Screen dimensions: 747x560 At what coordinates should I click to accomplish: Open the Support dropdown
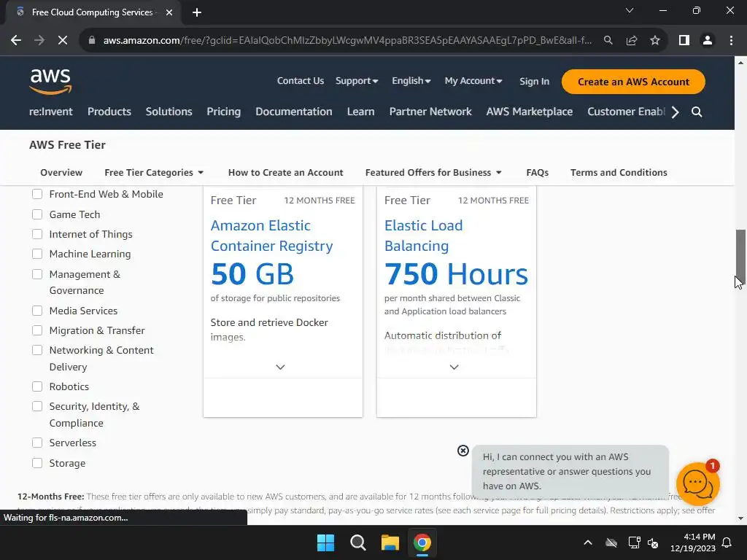(357, 81)
